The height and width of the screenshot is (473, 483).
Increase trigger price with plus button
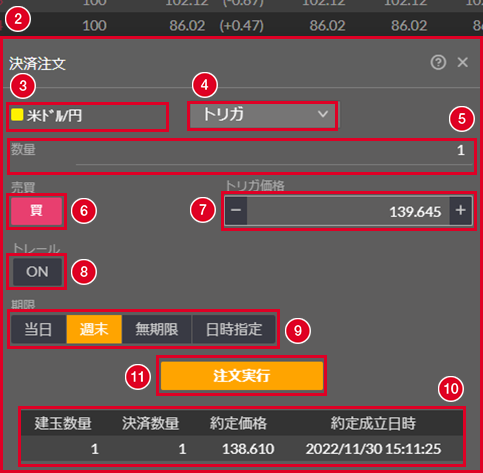[x=461, y=210]
